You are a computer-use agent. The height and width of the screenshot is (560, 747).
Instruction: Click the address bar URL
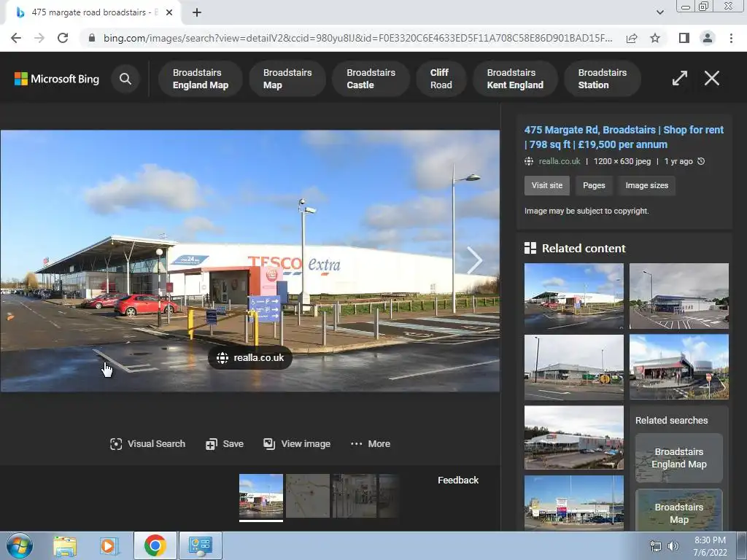coord(357,38)
